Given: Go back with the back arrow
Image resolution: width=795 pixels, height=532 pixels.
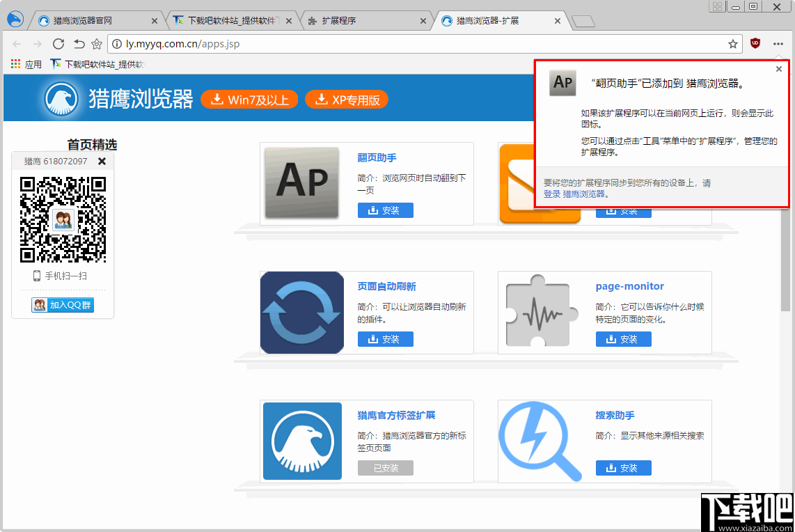Looking at the screenshot, I should [x=17, y=44].
